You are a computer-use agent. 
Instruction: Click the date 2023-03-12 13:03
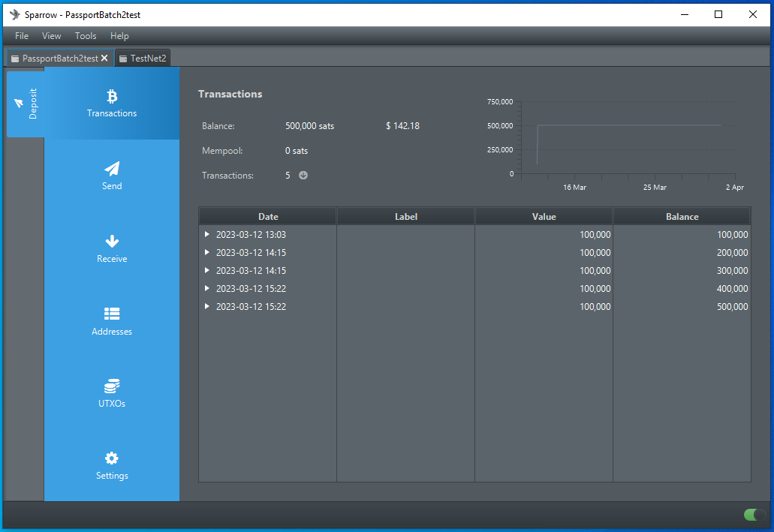click(251, 234)
